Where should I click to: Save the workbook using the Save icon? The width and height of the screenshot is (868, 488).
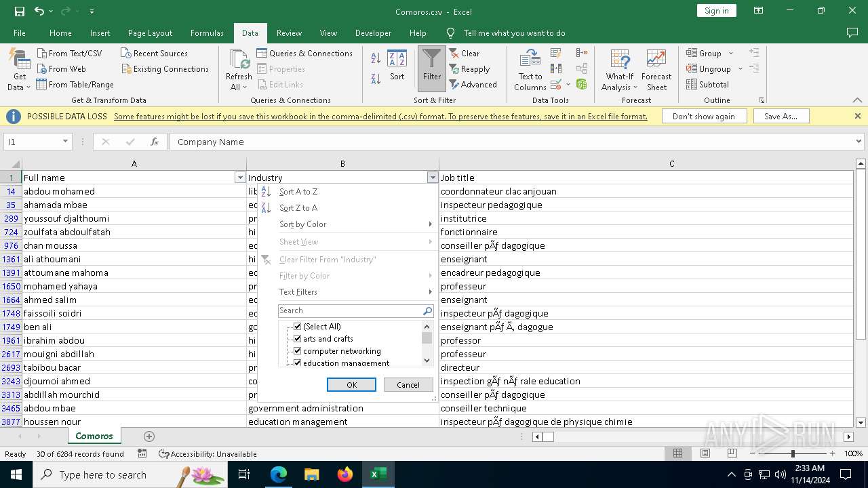[x=20, y=11]
